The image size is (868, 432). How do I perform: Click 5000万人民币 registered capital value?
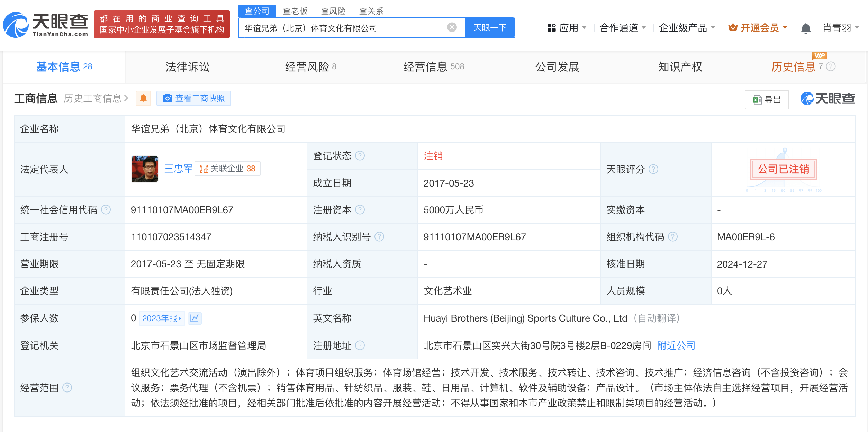click(x=453, y=210)
